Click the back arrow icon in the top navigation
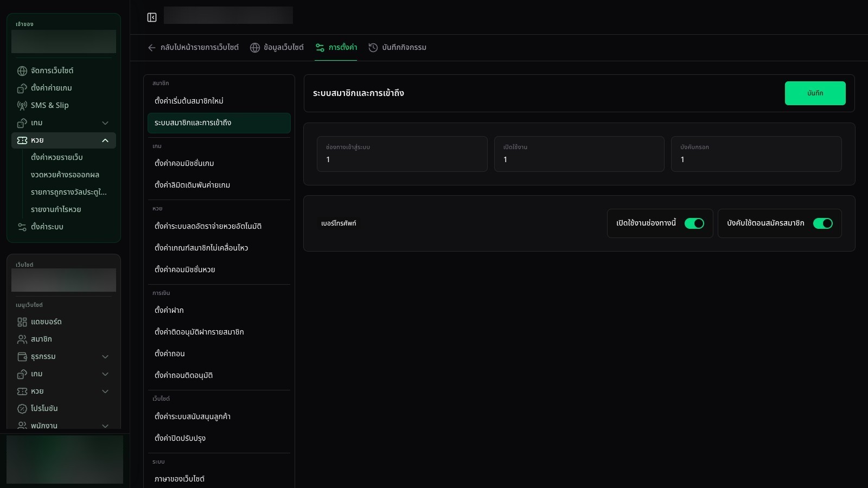Image resolution: width=868 pixels, height=488 pixels. [x=152, y=48]
